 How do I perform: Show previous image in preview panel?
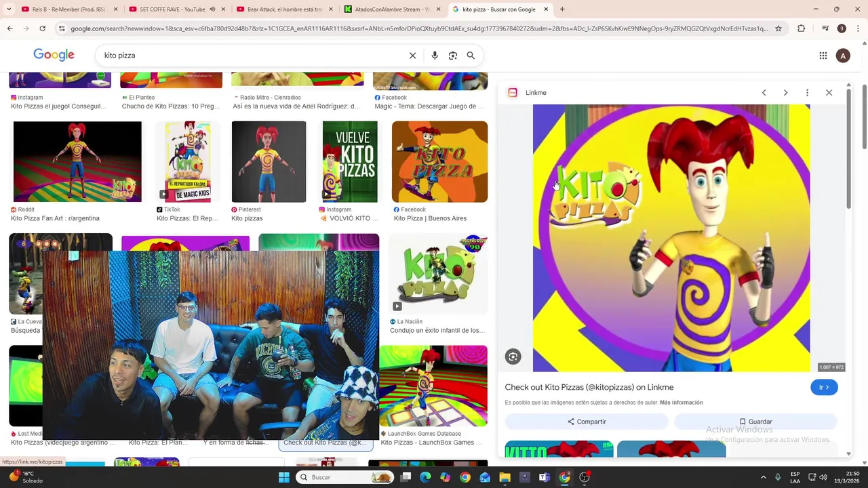pos(764,93)
